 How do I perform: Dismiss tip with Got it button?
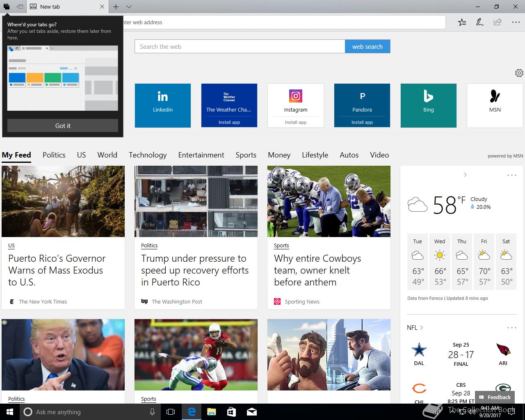[63, 126]
